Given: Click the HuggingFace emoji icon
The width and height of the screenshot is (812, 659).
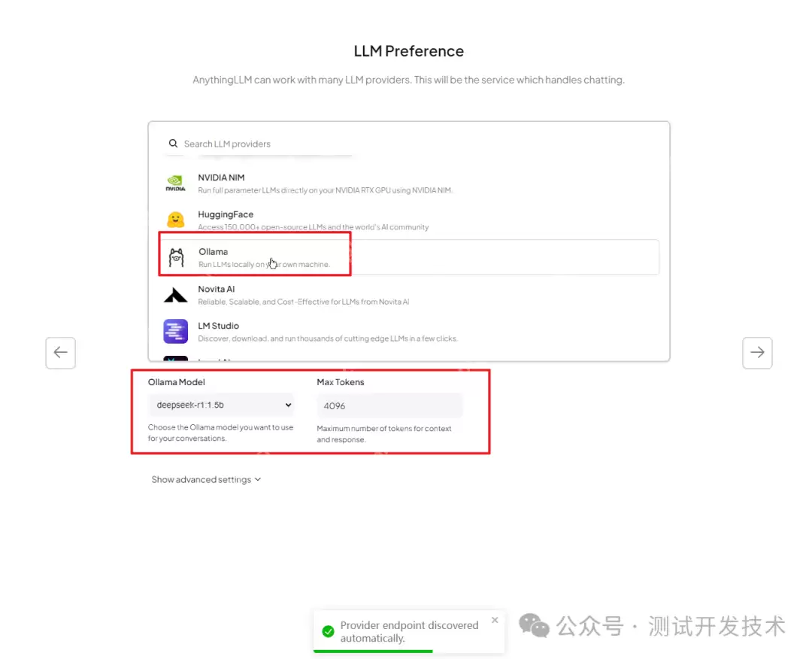Looking at the screenshot, I should pos(174,219).
